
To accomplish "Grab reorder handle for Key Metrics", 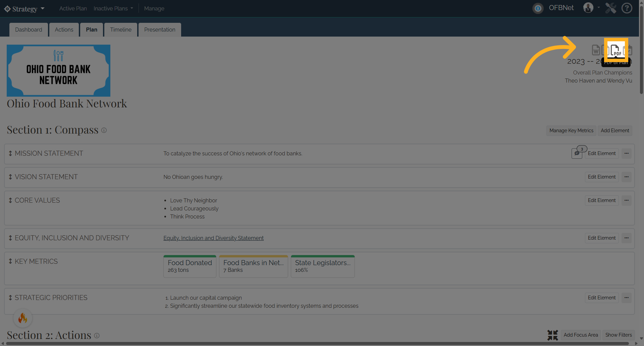I will click(x=10, y=261).
